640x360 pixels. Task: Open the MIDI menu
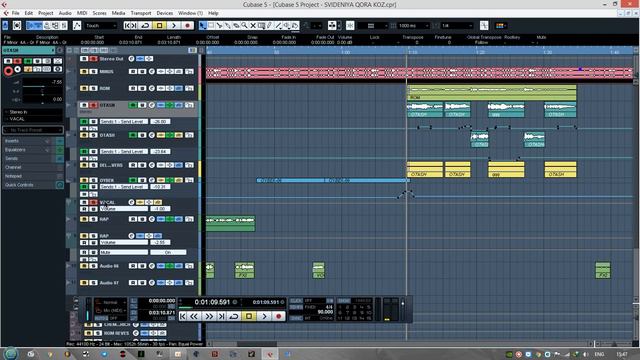82,13
